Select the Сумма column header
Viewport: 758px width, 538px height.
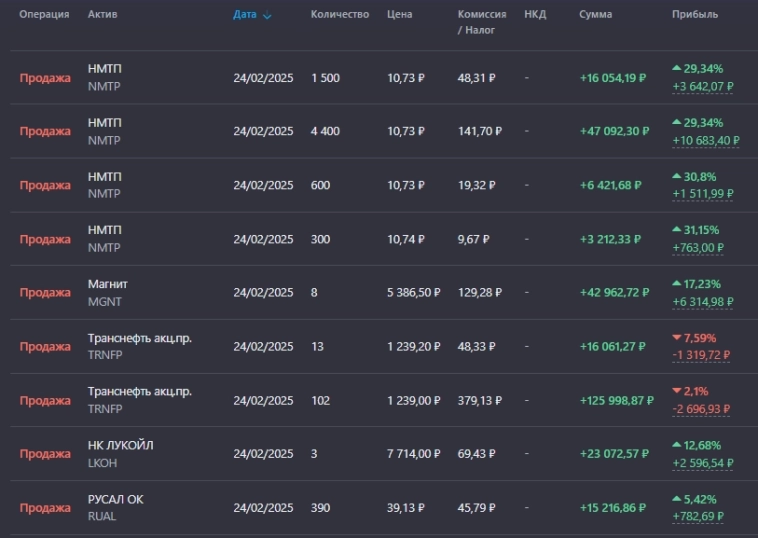[x=596, y=15]
